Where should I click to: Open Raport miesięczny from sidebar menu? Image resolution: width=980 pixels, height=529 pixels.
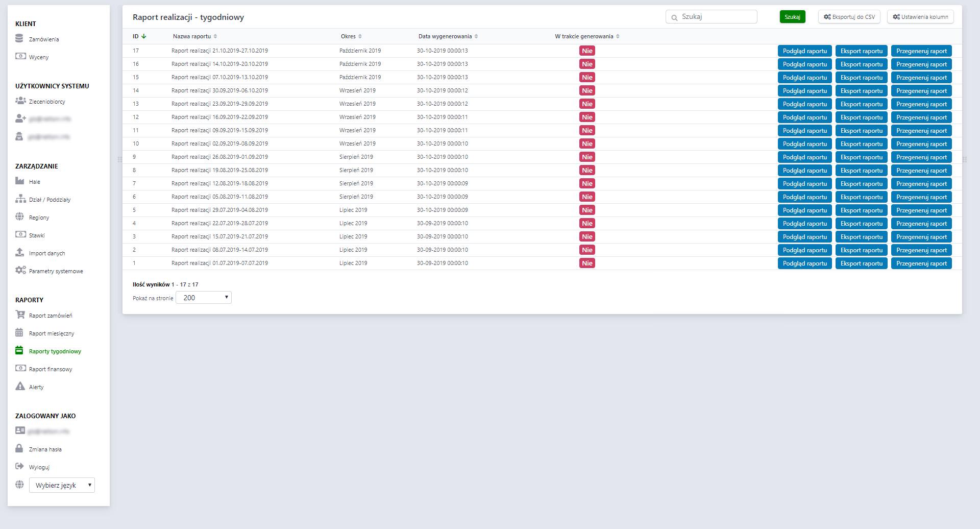pos(52,333)
